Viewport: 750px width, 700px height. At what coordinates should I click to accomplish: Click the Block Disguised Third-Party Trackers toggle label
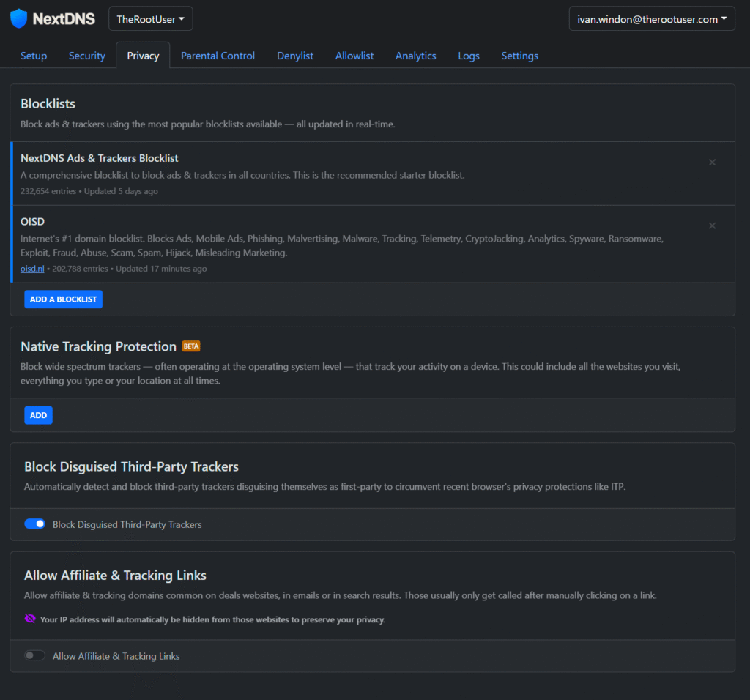click(x=127, y=524)
